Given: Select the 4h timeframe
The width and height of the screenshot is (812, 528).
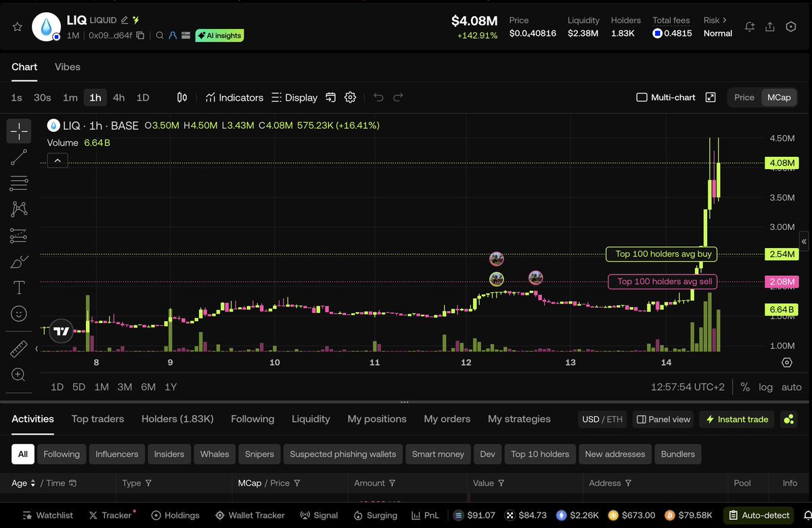Looking at the screenshot, I should 118,97.
